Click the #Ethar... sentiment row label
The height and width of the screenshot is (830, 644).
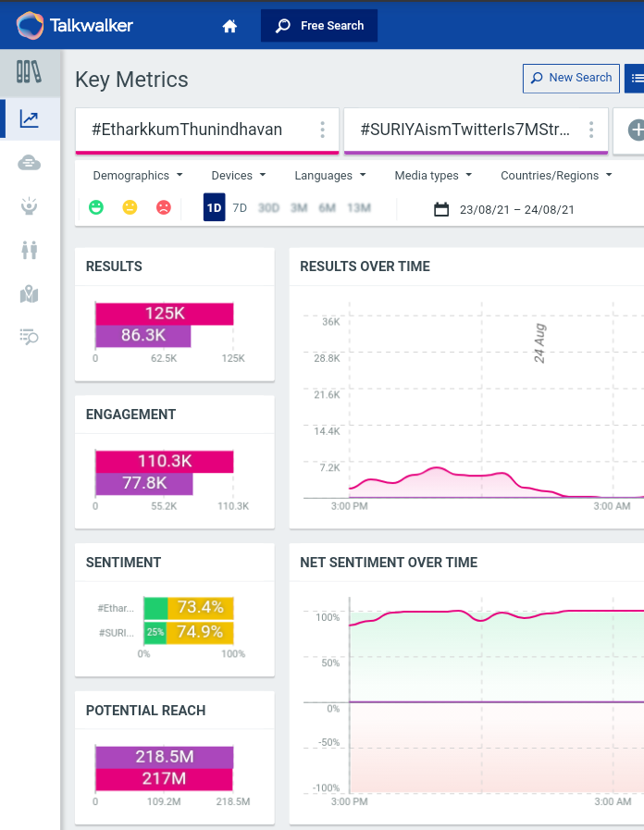tap(116, 608)
